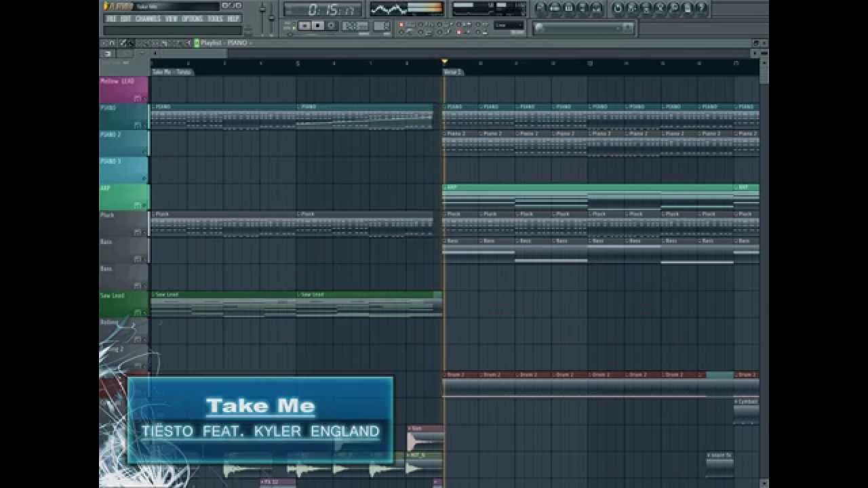The width and height of the screenshot is (868, 488).
Task: Show the piano roll via shortcut icon
Action: coord(569,8)
